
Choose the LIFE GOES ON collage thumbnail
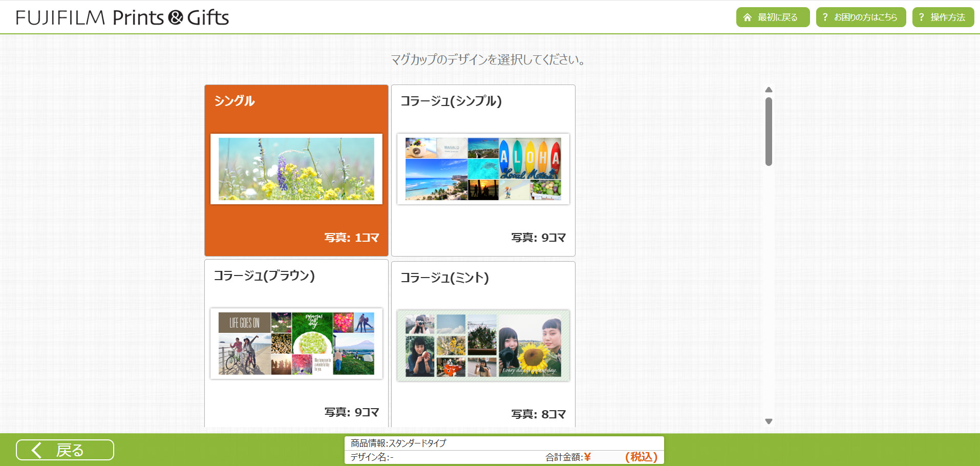[x=296, y=344]
